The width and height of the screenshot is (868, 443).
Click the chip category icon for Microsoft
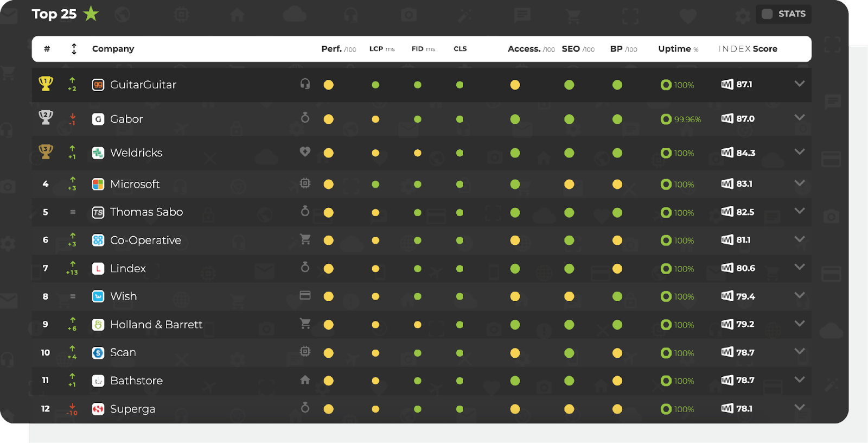coord(305,183)
